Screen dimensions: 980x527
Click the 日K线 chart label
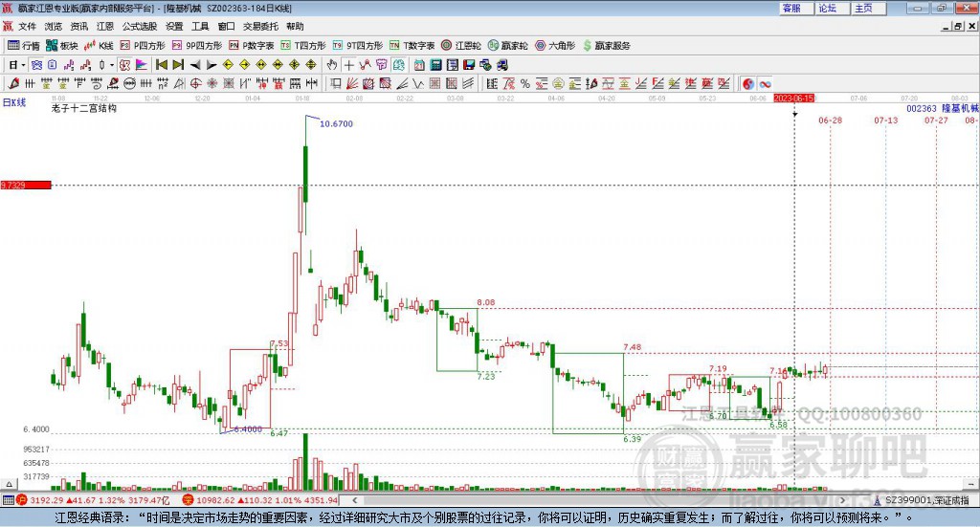[14, 102]
